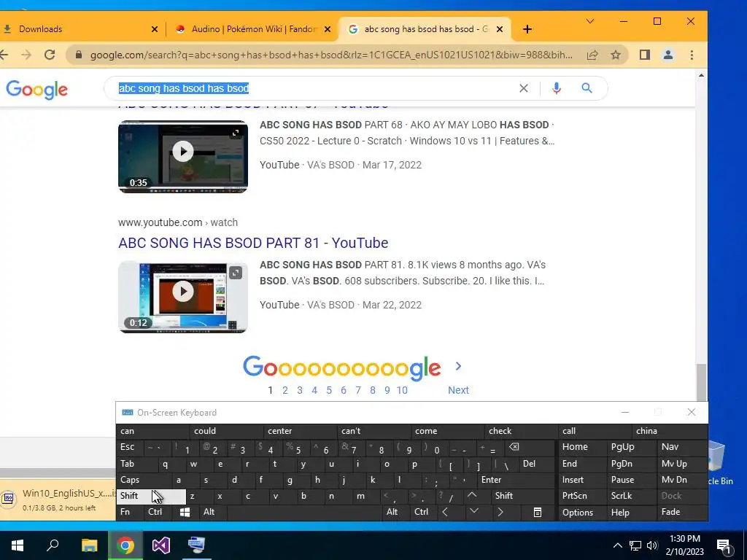
Task: Click the context menu key on On-Screen Keyboard
Action: click(x=537, y=512)
